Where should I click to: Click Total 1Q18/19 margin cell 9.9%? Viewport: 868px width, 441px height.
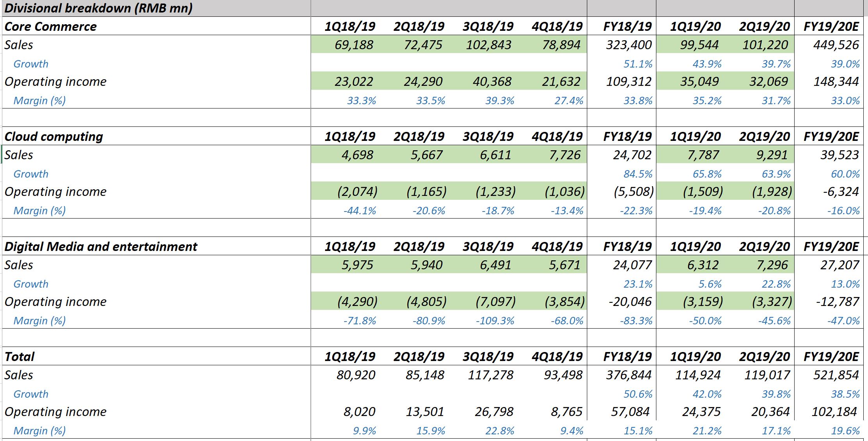coord(364,431)
